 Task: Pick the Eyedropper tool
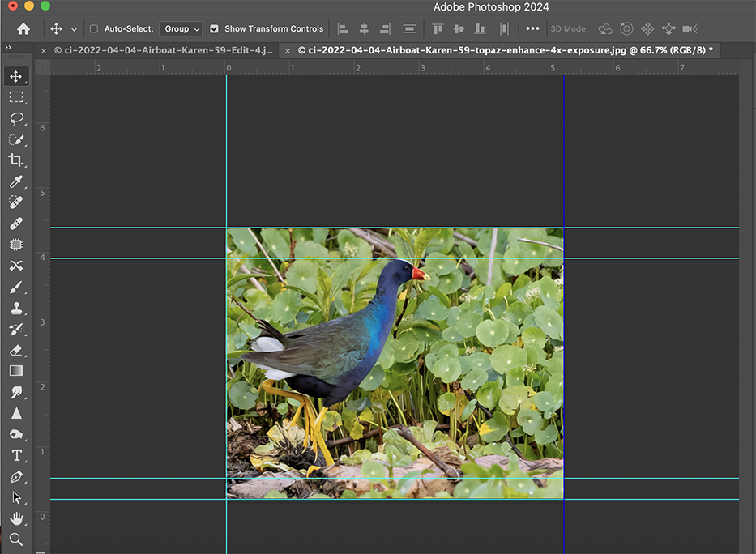tap(16, 181)
